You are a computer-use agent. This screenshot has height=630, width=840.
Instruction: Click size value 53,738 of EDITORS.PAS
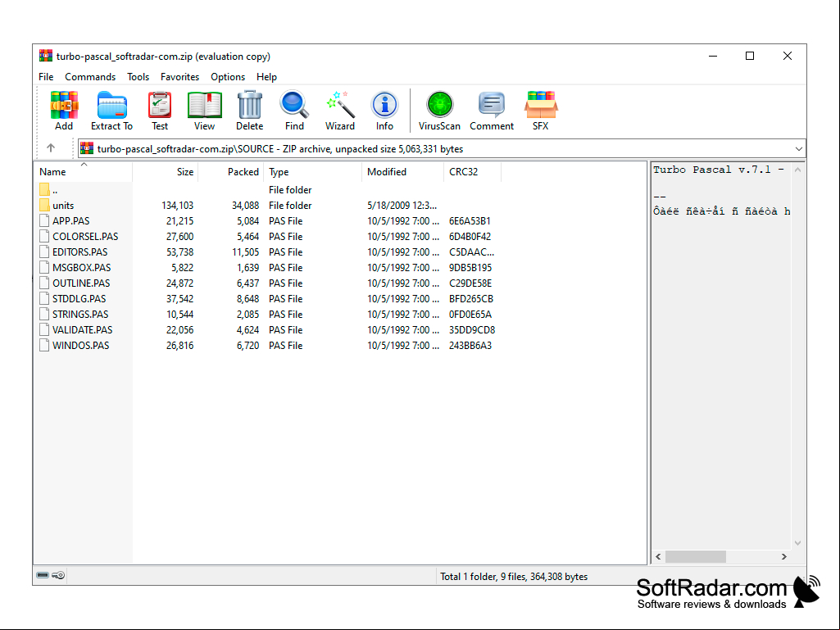click(x=179, y=252)
